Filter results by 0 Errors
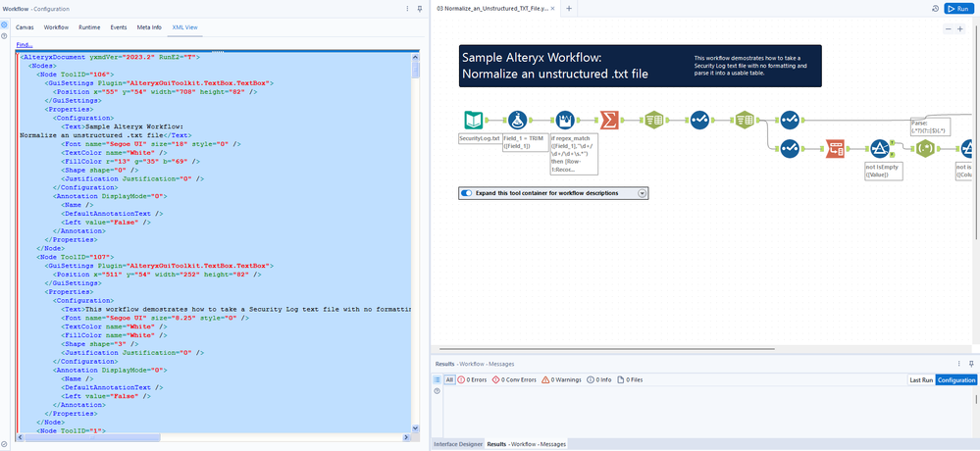The width and height of the screenshot is (980, 451). 473,379
